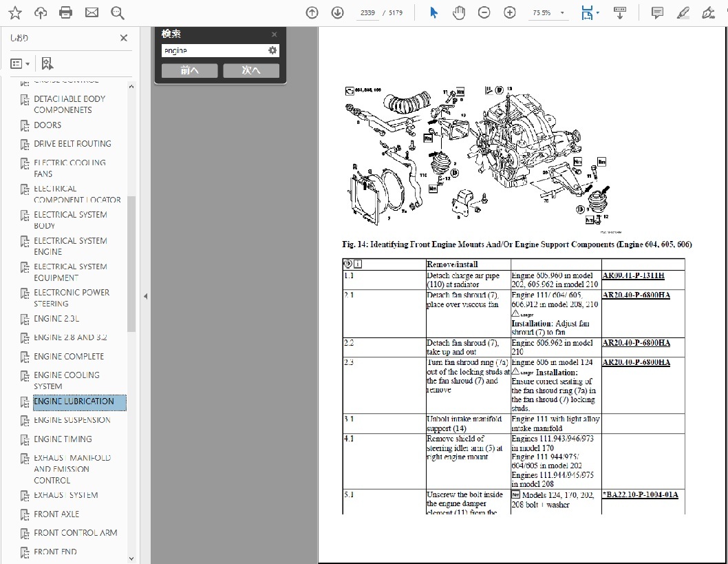
Task: Open the ELECTRONIC POWER STEERING bookmark
Action: (72, 297)
